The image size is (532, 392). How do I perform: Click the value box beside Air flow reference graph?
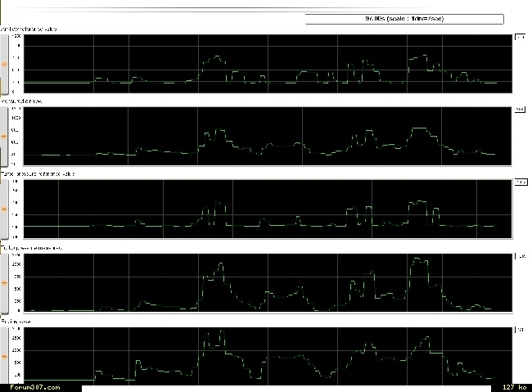[x=520, y=37]
